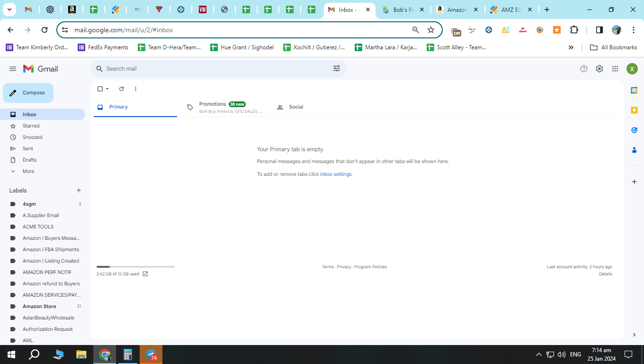Toggle select all messages checkbox
This screenshot has width=644, height=364.
pyautogui.click(x=100, y=89)
